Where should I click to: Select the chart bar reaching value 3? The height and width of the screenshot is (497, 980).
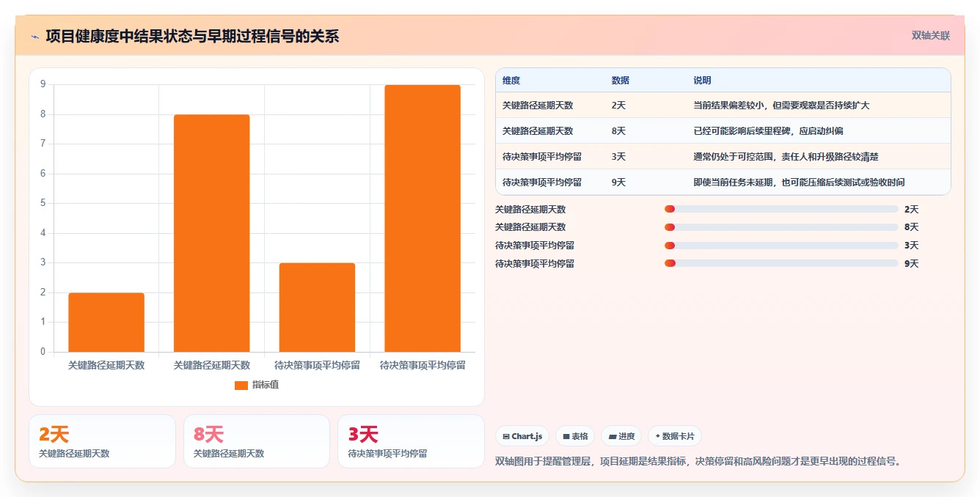317,307
